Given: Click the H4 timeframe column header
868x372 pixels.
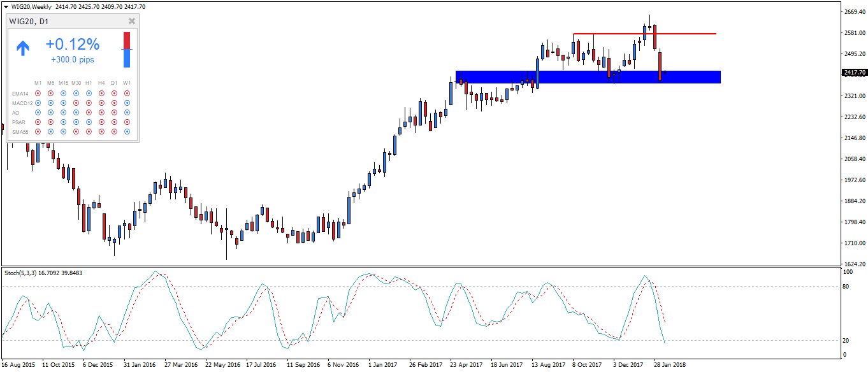Looking at the screenshot, I should tap(101, 83).
